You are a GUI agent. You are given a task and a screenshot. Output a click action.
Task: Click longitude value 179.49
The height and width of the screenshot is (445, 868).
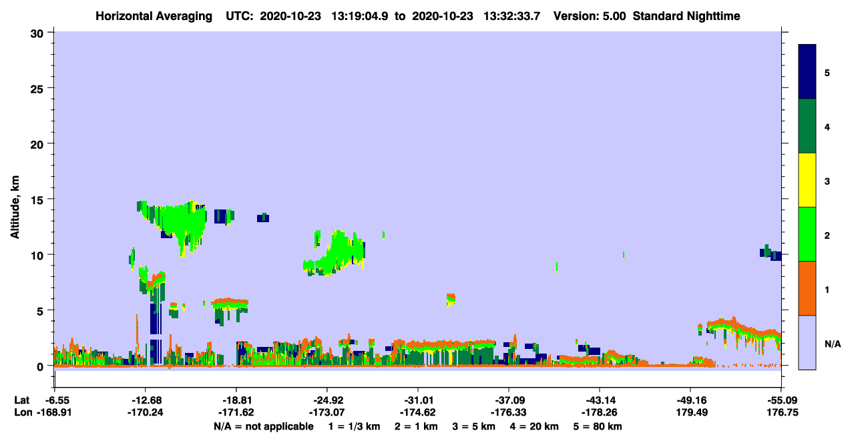690,412
